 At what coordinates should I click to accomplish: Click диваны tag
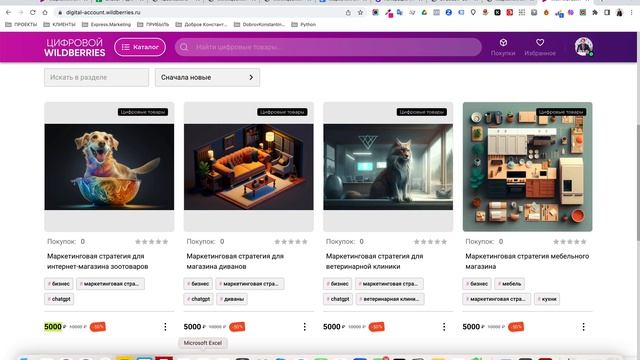pyautogui.click(x=232, y=299)
